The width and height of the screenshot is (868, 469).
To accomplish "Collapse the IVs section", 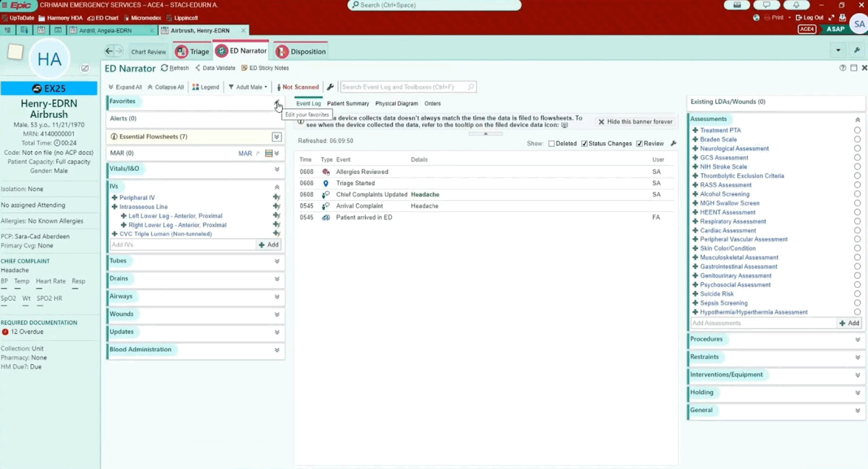I will coord(277,186).
